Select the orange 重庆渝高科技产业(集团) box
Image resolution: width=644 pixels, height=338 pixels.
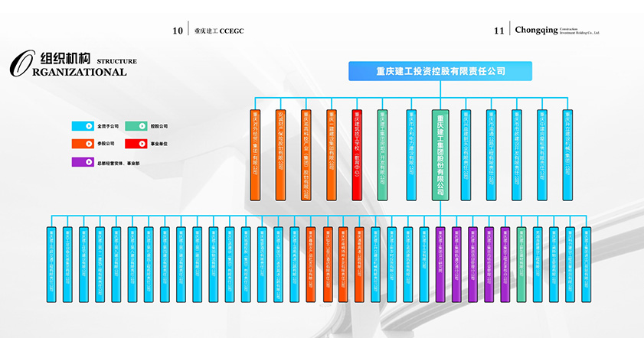click(306, 155)
